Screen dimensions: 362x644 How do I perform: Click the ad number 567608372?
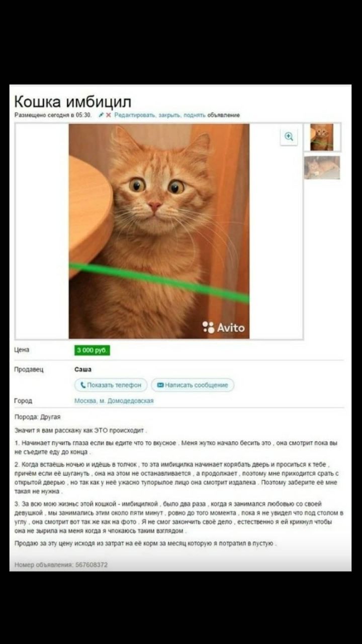pos(92,565)
